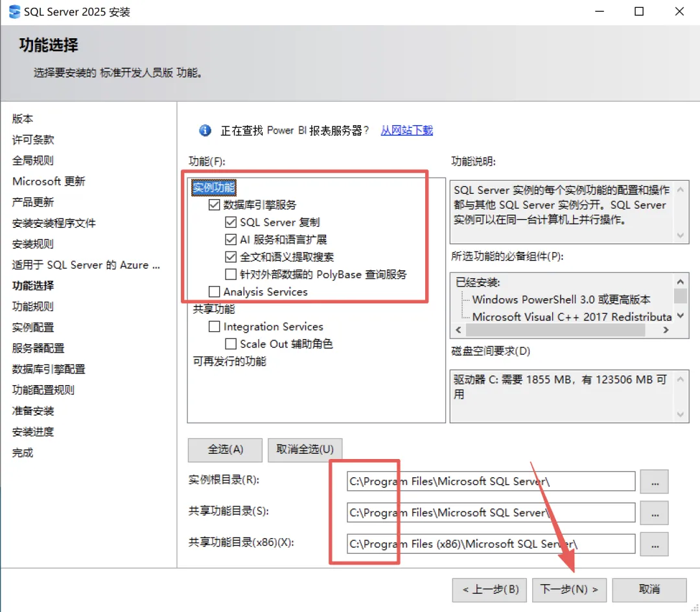700x612 pixels.
Task: Click 必备组件 horizontal scroll left arrow
Action: point(458,330)
